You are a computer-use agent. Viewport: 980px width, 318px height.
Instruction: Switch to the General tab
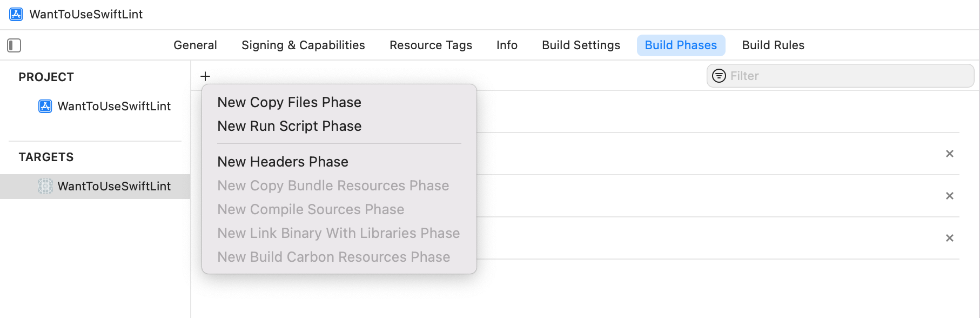[195, 45]
